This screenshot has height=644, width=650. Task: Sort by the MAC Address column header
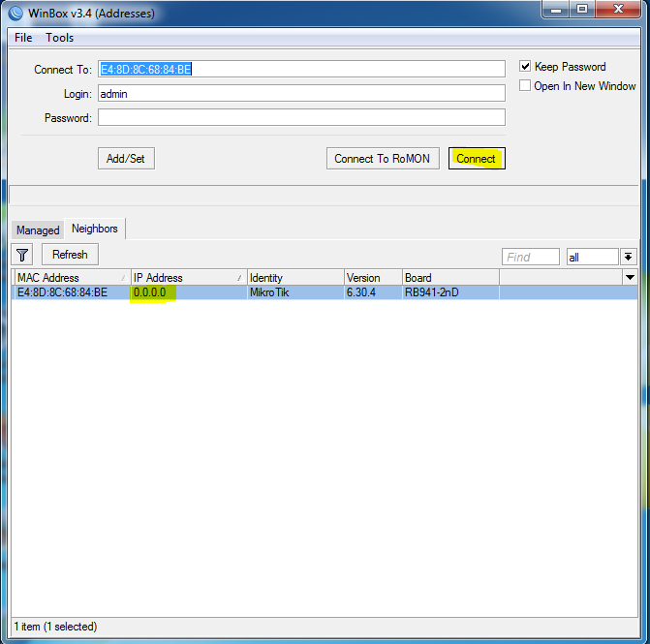pyautogui.click(x=73, y=277)
